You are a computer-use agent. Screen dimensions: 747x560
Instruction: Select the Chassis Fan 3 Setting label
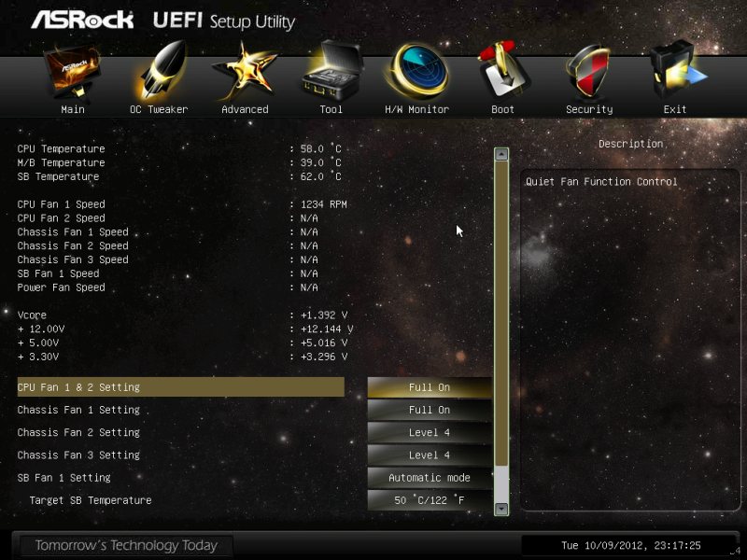78,455
